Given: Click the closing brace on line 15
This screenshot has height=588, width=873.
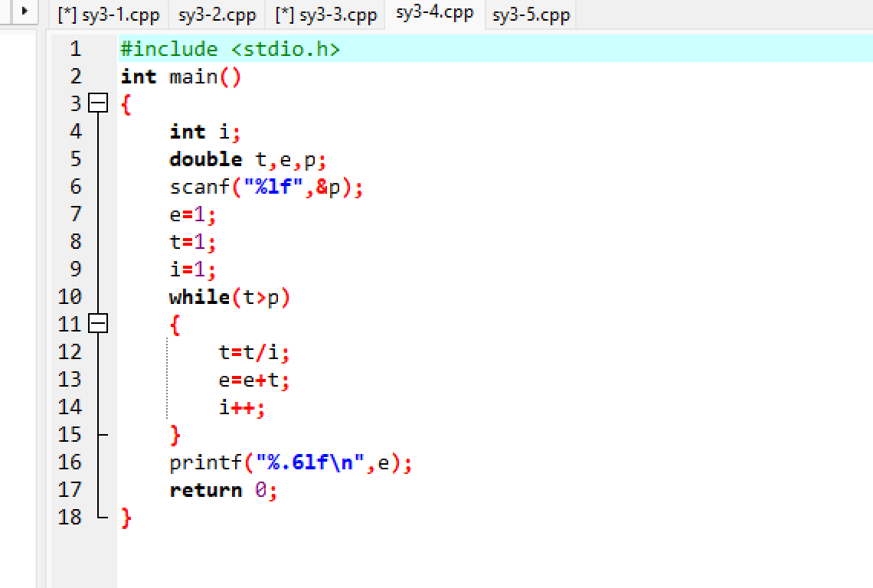Looking at the screenshot, I should click(175, 436).
